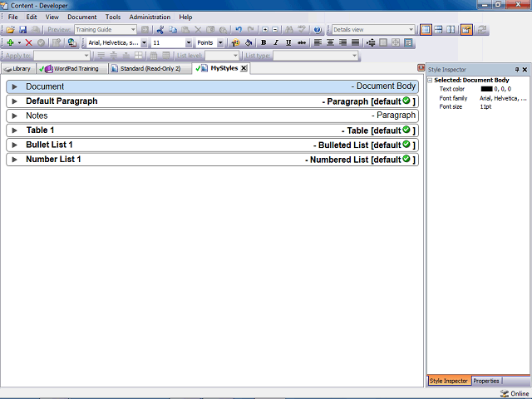Align text center
This screenshot has height=399, width=532.
330,42
